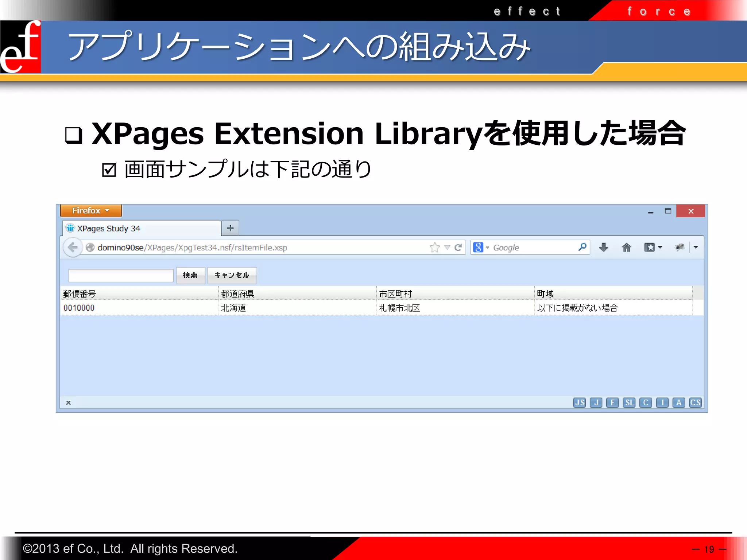Maximize the Firefox window
747x560 pixels.
[x=668, y=211]
